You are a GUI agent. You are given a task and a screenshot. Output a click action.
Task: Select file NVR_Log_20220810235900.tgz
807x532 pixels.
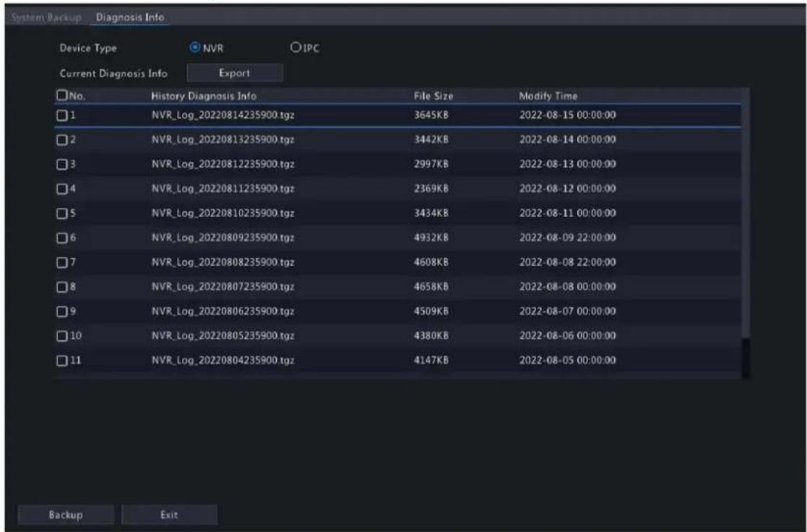(x=223, y=214)
